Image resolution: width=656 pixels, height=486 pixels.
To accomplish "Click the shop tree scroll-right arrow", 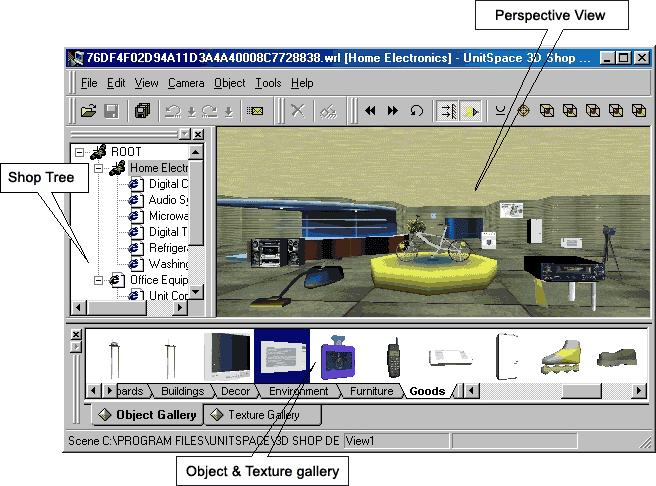I will tap(180, 308).
